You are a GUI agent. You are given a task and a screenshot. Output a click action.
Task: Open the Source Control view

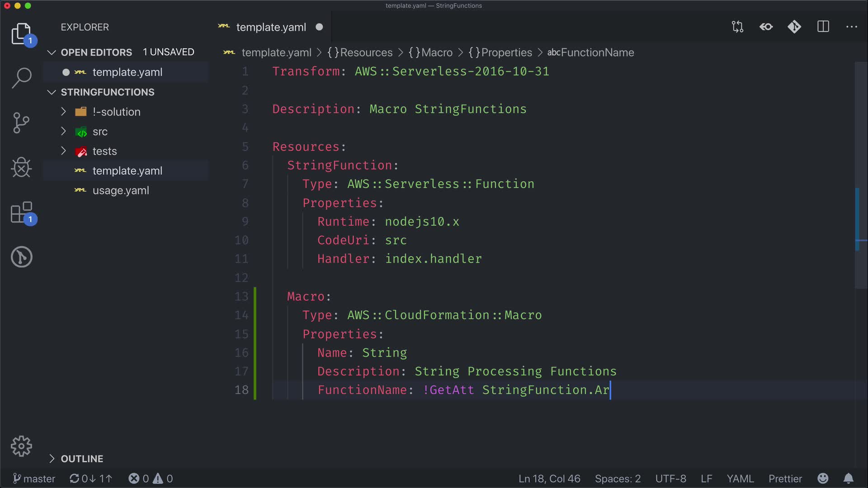(x=21, y=123)
